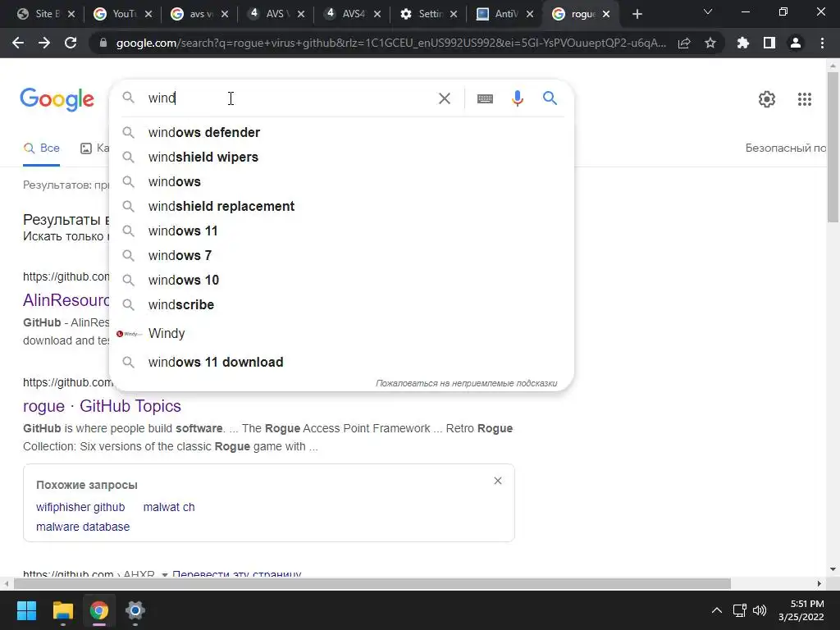
Task: Switch to the Site E tab
Action: pyautogui.click(x=46, y=14)
